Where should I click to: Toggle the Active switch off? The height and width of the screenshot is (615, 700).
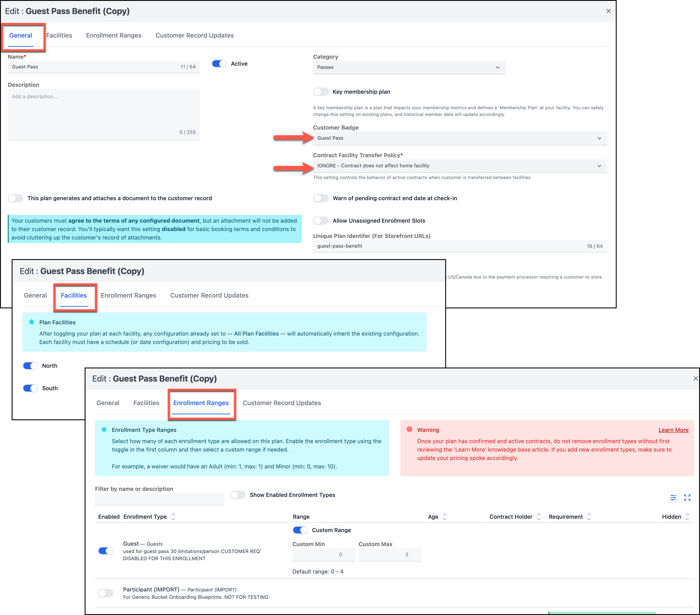click(x=219, y=64)
